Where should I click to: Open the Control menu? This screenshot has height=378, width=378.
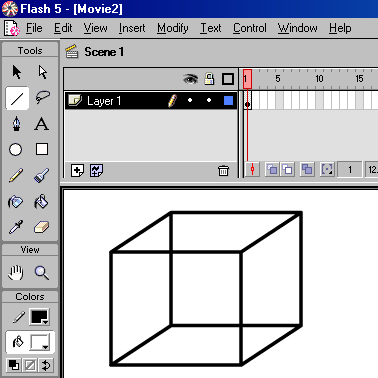250,28
